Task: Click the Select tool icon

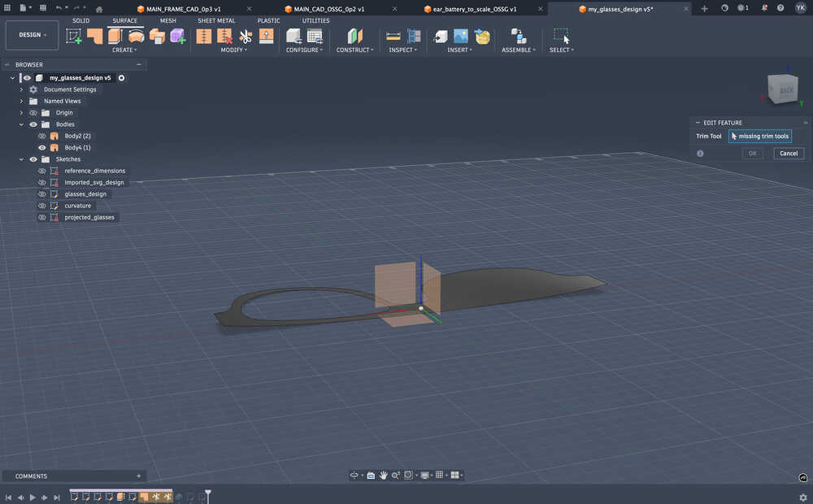Action: [x=562, y=37]
